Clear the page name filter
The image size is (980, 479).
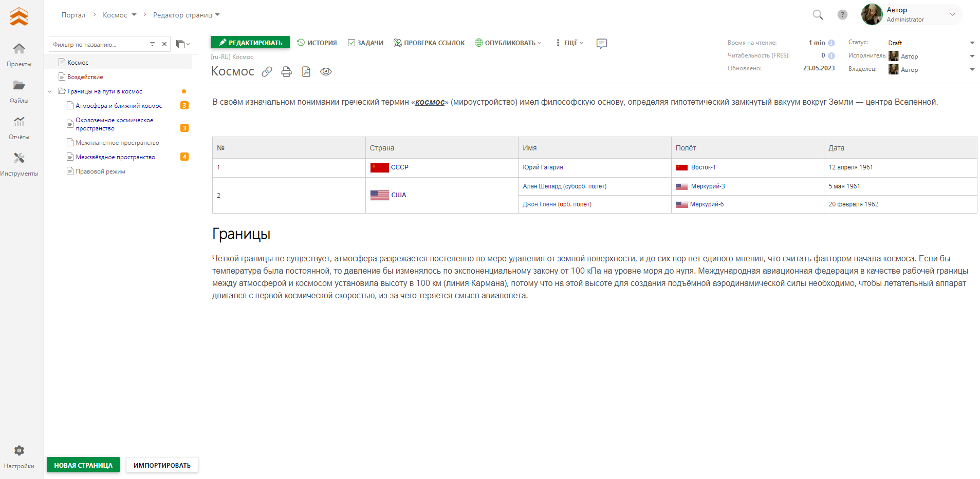164,44
